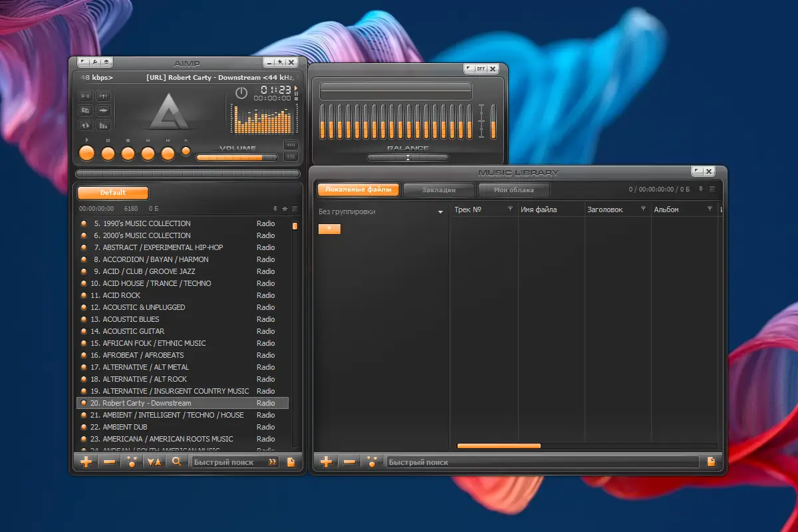This screenshot has height=532, width=798.
Task: Skip to next track in AIMP
Action: click(168, 154)
